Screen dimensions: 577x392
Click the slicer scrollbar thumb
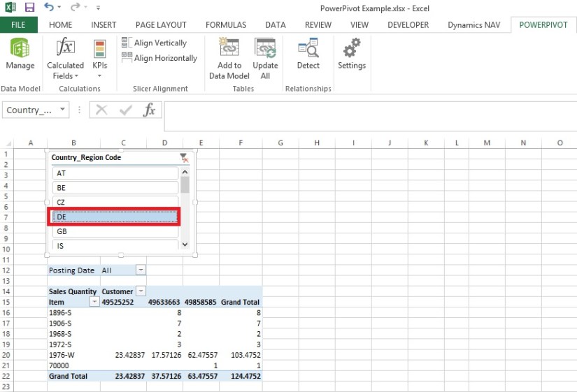click(x=185, y=185)
